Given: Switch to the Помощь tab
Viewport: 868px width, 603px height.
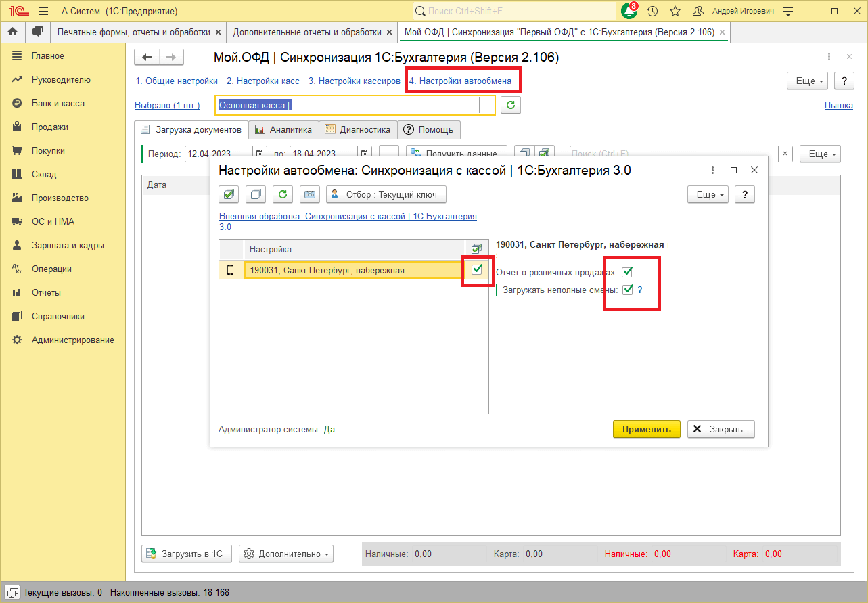Looking at the screenshot, I should [x=429, y=129].
